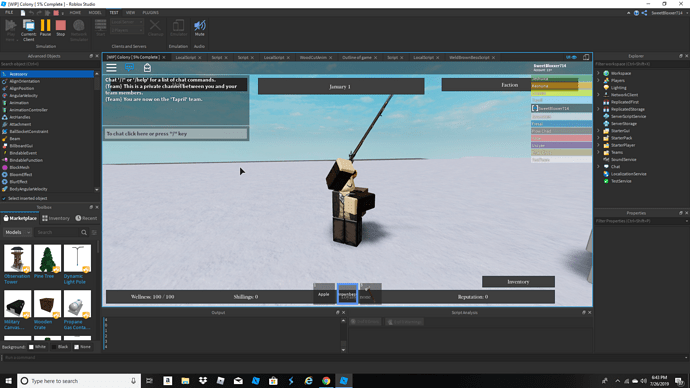The height and width of the screenshot is (388, 690).
Task: Switch to the Toolbox Inventory tab
Action: [x=56, y=218]
